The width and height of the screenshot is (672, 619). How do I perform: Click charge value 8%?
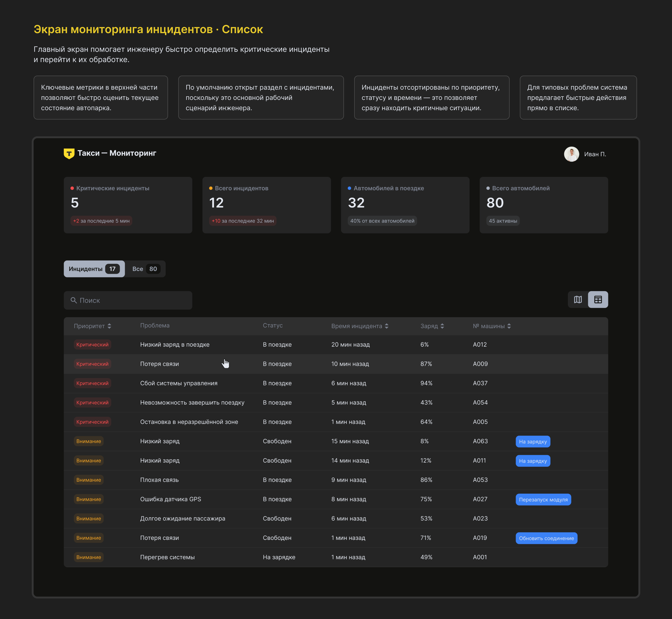point(424,441)
